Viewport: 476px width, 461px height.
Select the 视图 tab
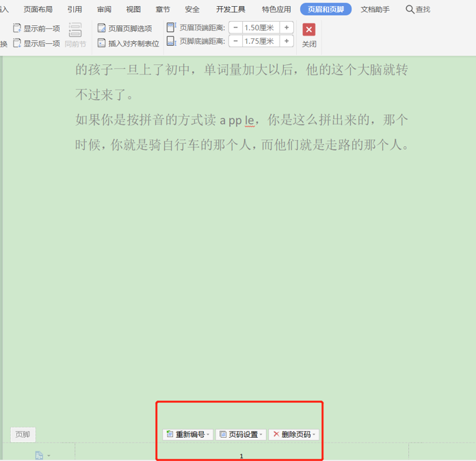pyautogui.click(x=133, y=10)
